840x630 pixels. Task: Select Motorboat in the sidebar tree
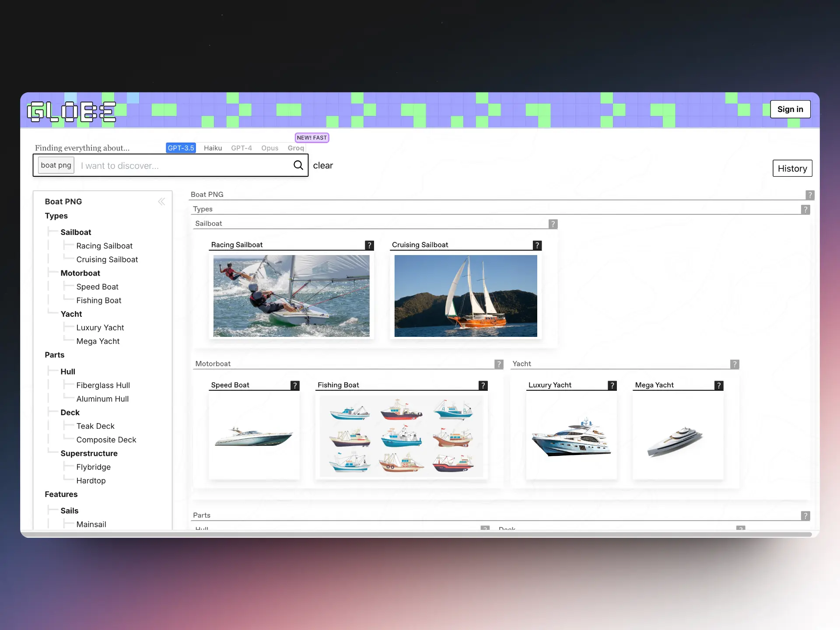80,273
